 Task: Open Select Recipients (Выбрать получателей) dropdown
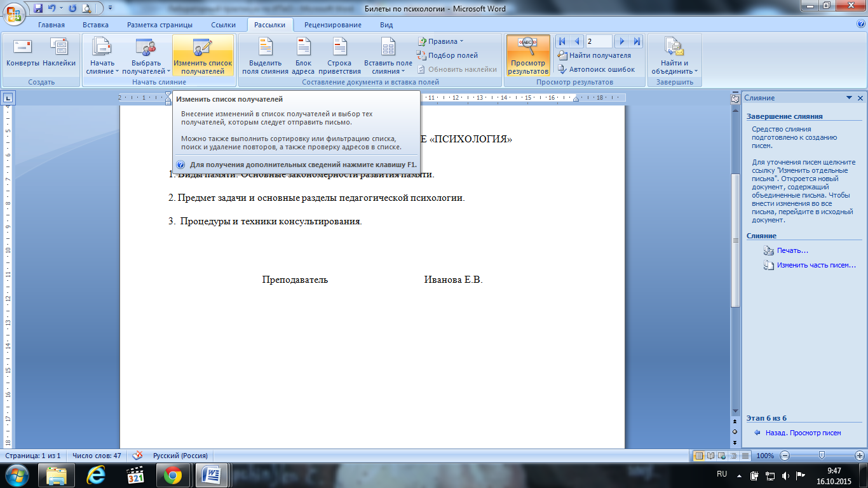(146, 55)
